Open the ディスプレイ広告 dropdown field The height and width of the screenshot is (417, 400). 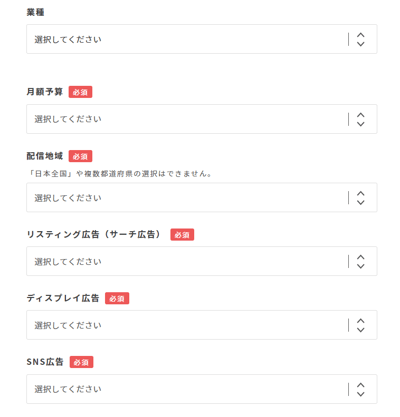point(202,325)
